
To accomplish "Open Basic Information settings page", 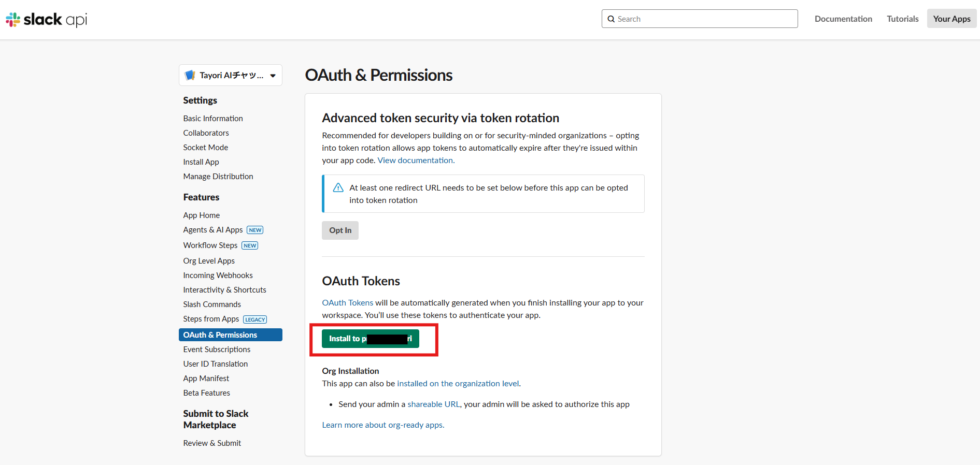I will pyautogui.click(x=213, y=119).
